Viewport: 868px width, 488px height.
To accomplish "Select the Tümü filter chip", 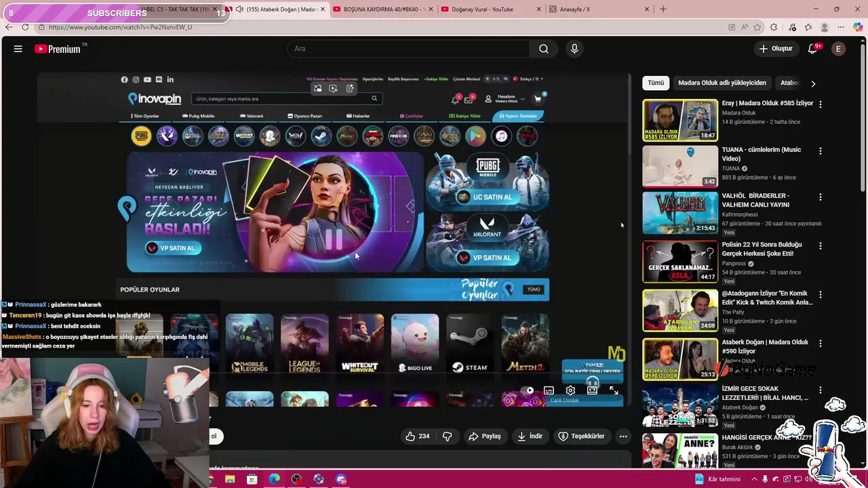I will point(656,83).
